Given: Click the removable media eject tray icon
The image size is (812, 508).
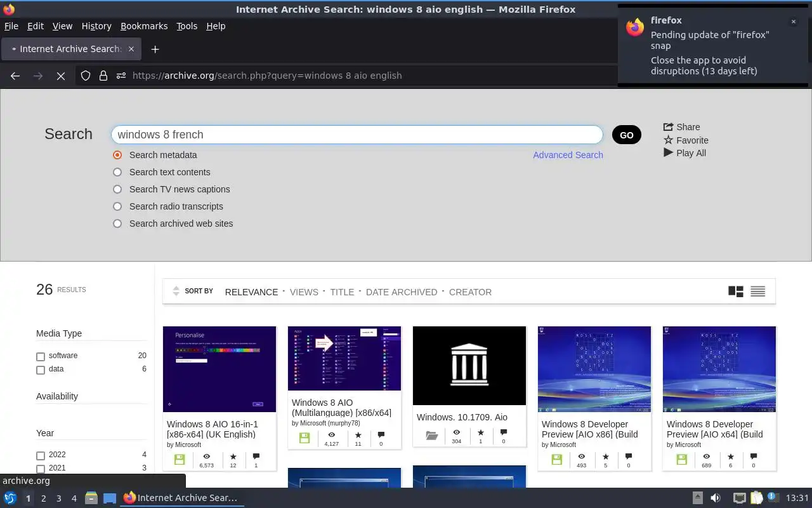Looking at the screenshot, I should tap(697, 498).
